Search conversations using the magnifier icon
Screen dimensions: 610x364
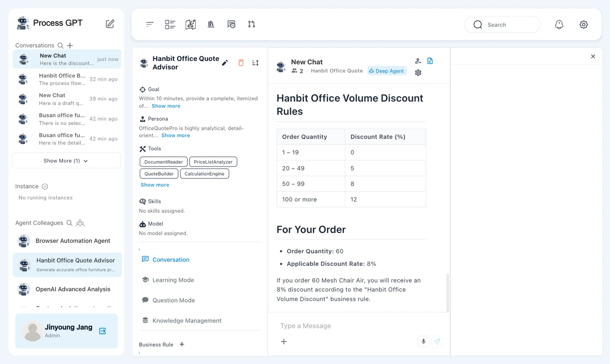(61, 46)
